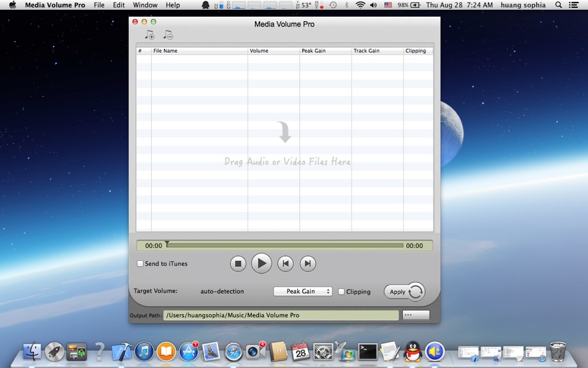Open Boot Camp satellite icon in dock
The image size is (588, 368).
(345, 351)
